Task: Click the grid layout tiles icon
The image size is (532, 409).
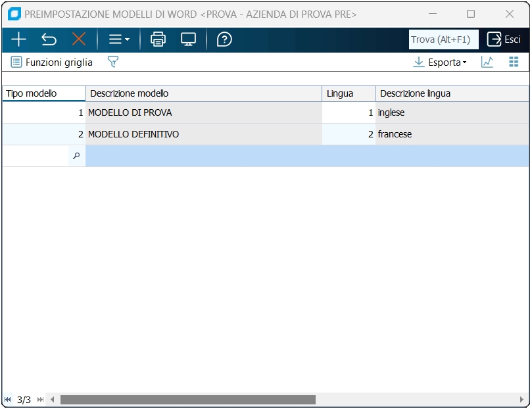Action: coord(514,62)
